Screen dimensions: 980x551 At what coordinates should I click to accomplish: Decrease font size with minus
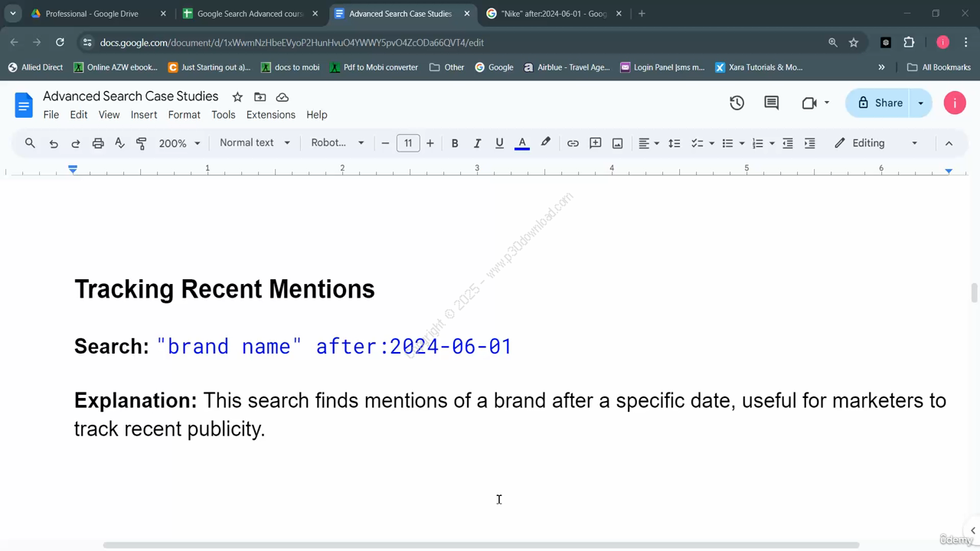(385, 143)
